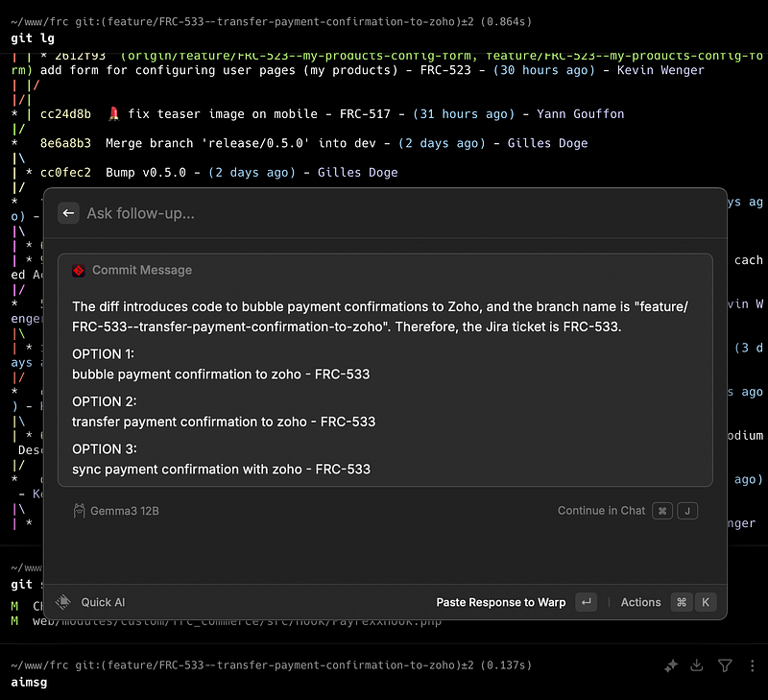Click the download block icon
The width and height of the screenshot is (768, 700).
tap(697, 665)
